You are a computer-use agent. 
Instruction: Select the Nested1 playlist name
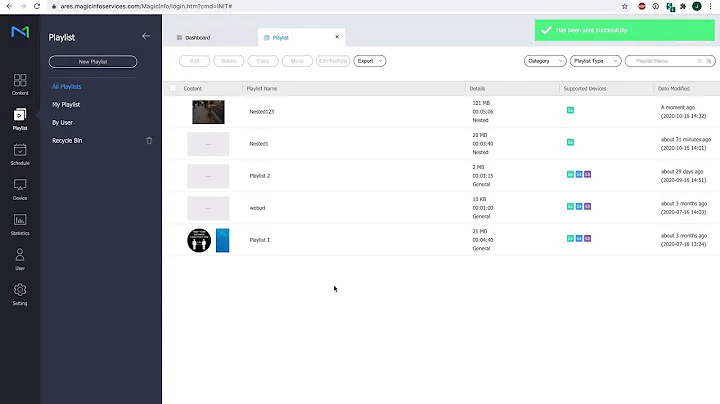coord(259,144)
